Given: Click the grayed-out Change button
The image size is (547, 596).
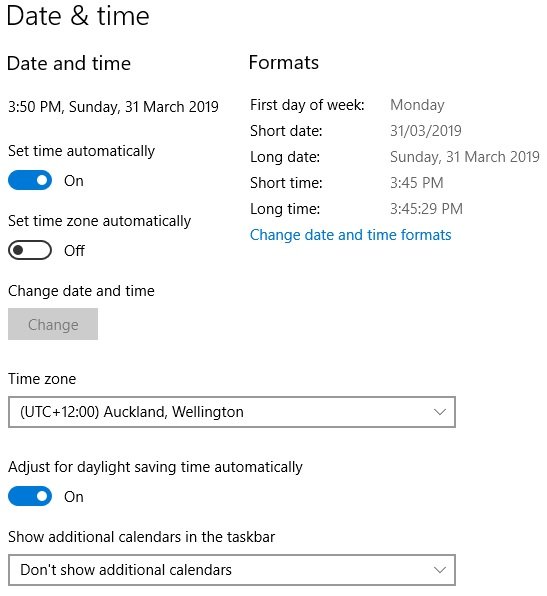Looking at the screenshot, I should (x=53, y=324).
